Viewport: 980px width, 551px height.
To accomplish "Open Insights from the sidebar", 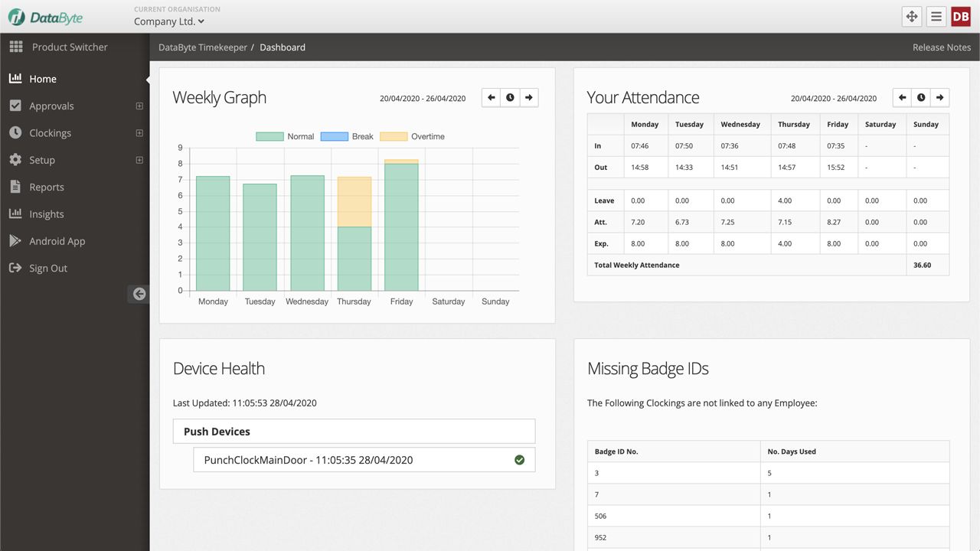I will (x=46, y=214).
